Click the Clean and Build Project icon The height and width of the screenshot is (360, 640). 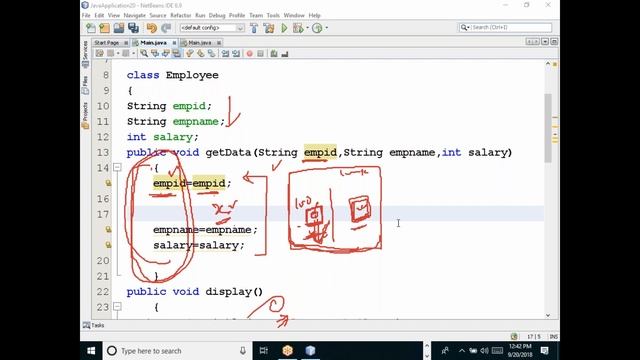click(269, 28)
